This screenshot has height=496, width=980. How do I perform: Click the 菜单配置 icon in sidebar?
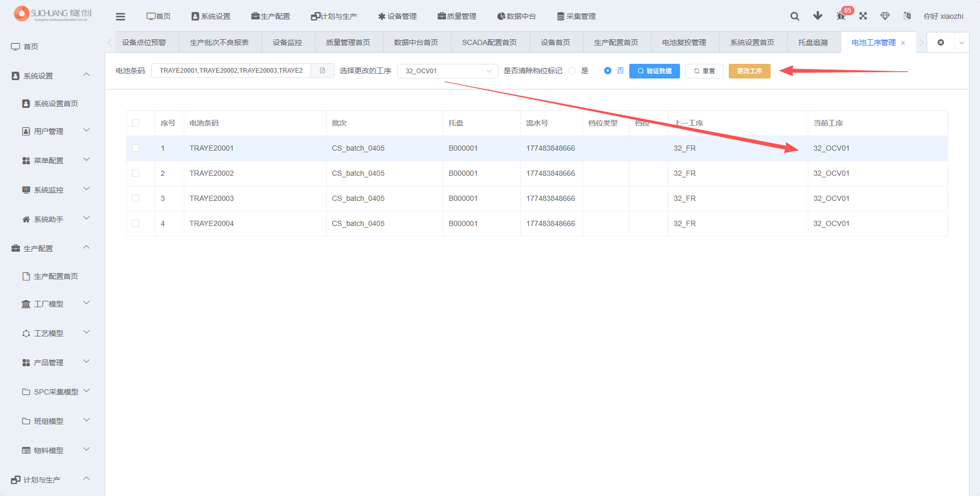[x=26, y=161]
